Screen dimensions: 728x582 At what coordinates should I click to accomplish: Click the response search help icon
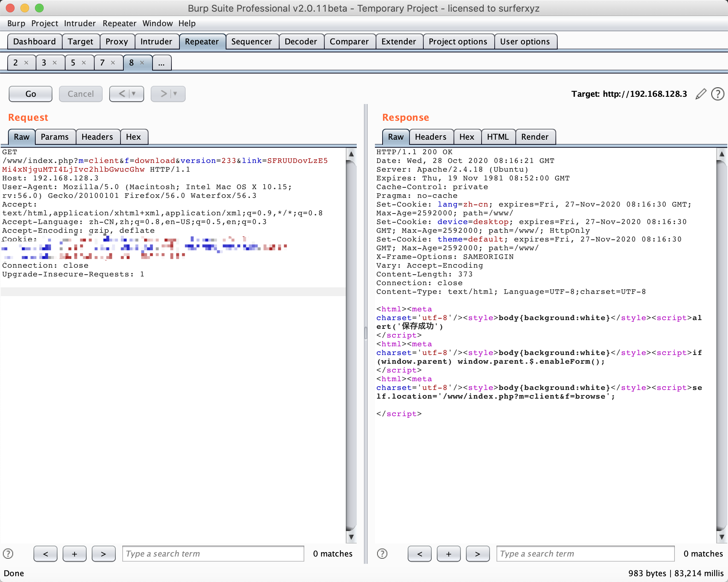[x=382, y=554]
